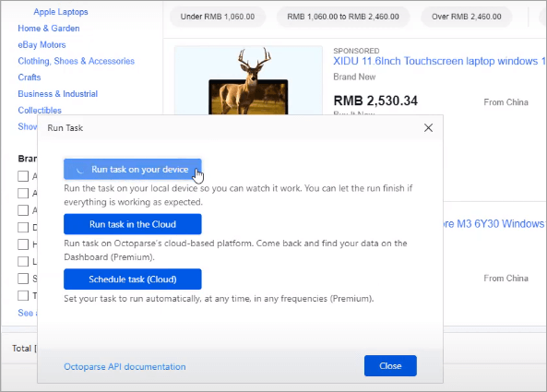Click the deer laptop product thumbnail
Screen dimensions: 547x392
[x=248, y=80]
